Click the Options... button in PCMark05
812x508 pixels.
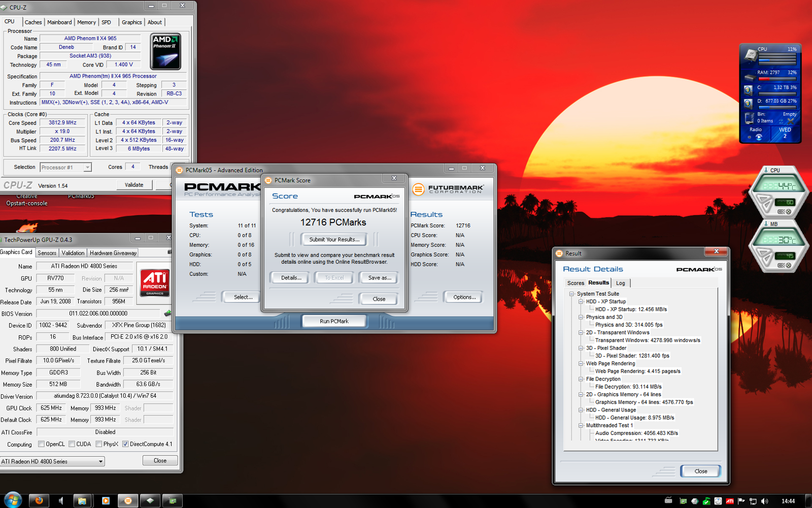pyautogui.click(x=464, y=297)
